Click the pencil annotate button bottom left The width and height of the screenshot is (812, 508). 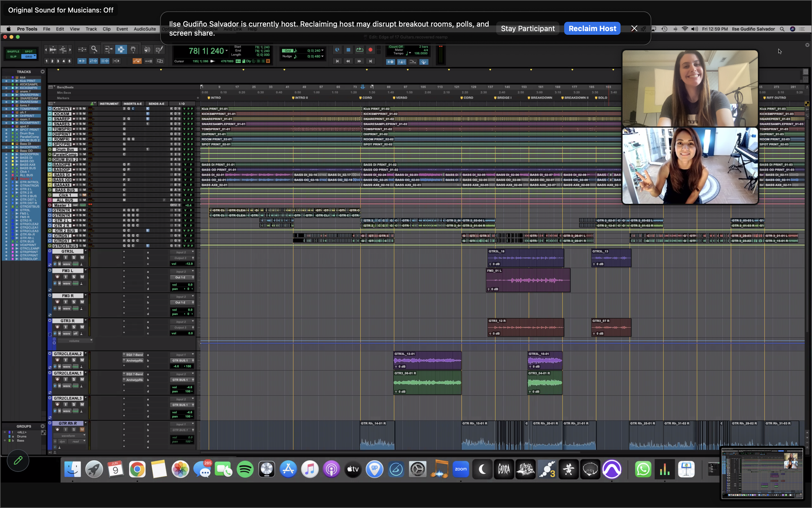click(18, 460)
